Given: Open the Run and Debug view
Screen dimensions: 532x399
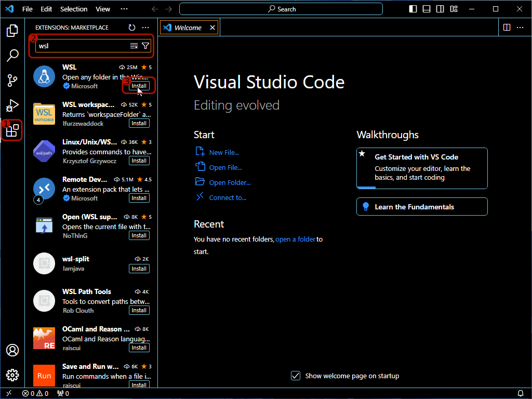Looking at the screenshot, I should click(x=12, y=105).
